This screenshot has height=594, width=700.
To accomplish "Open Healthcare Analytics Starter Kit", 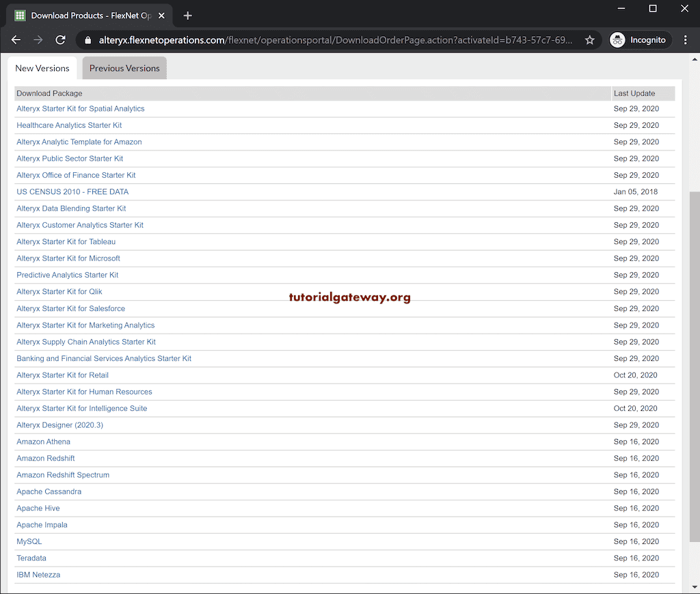I will (68, 125).
